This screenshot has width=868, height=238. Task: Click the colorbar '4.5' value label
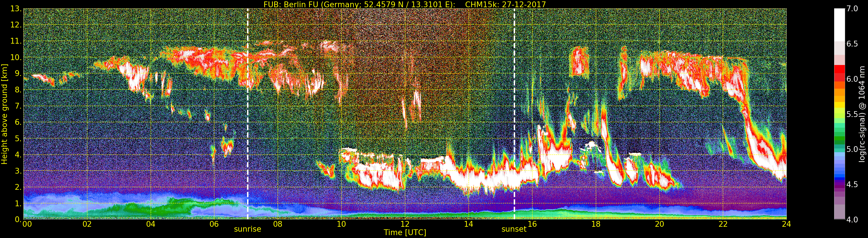852,184
